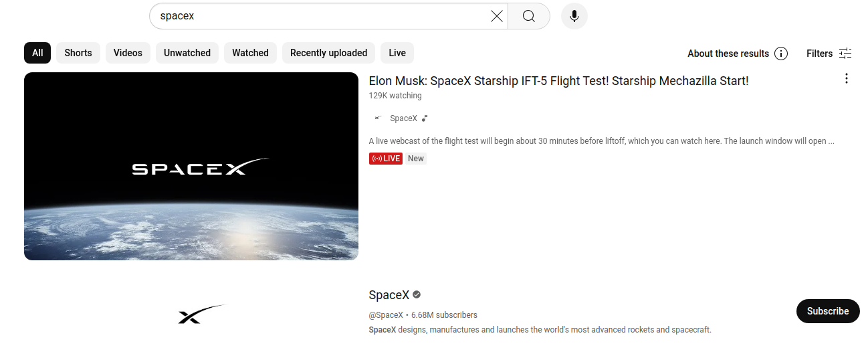Click the verified badge next to the SpaceX channel name
This screenshot has width=868, height=364.
tap(417, 294)
